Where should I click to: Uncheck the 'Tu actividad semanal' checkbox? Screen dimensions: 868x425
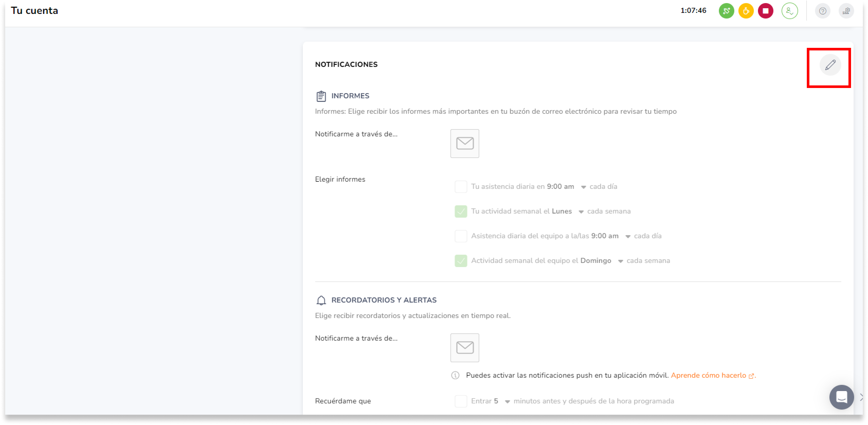point(461,211)
